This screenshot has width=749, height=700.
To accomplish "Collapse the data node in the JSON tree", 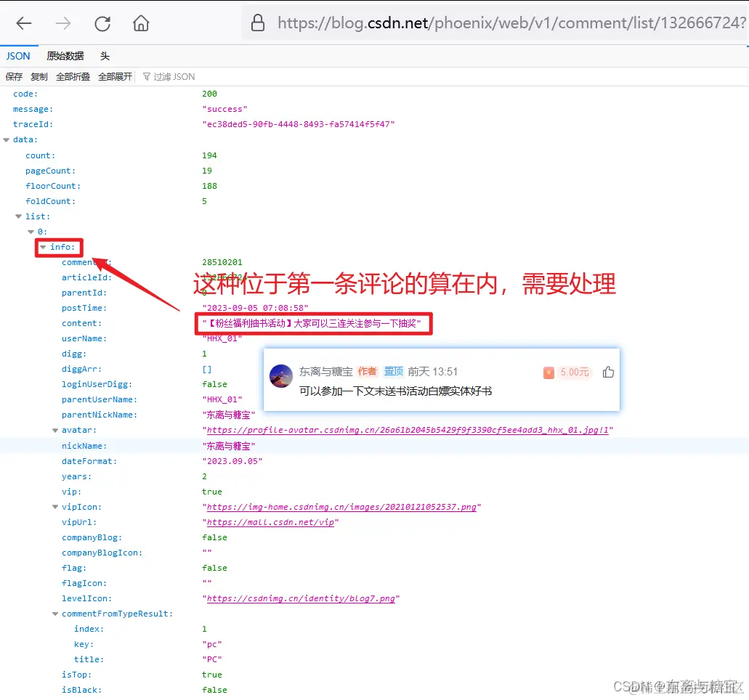I will [7, 139].
